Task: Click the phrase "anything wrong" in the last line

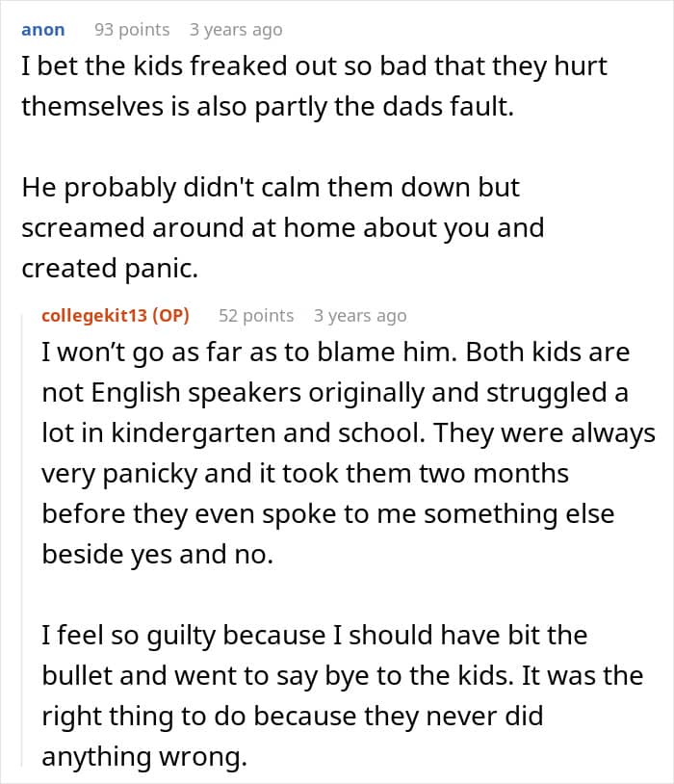Action: click(x=144, y=757)
